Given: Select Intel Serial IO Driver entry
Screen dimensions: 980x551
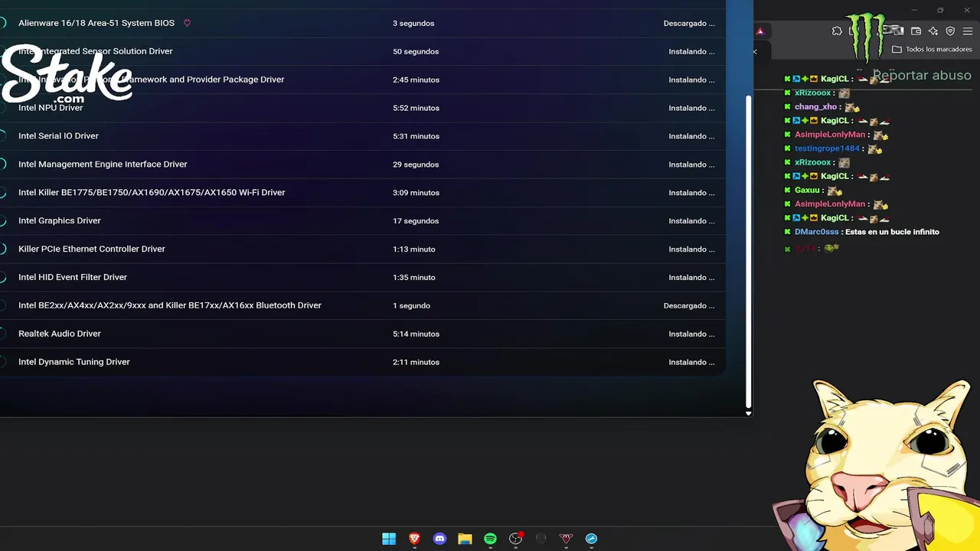Looking at the screenshot, I should click(362, 136).
